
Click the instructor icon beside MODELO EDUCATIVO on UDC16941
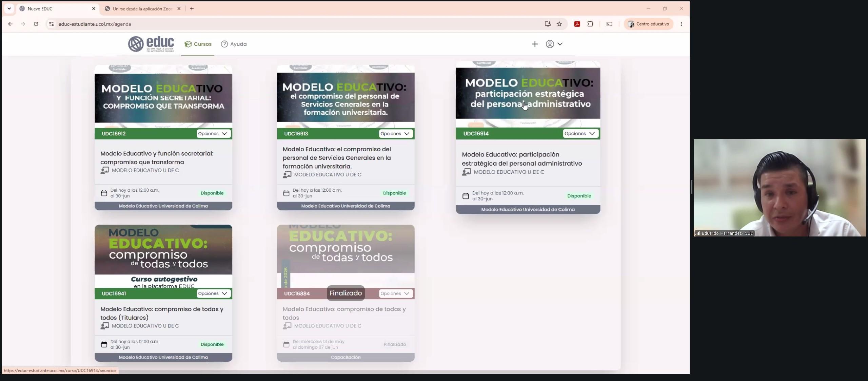click(x=105, y=326)
